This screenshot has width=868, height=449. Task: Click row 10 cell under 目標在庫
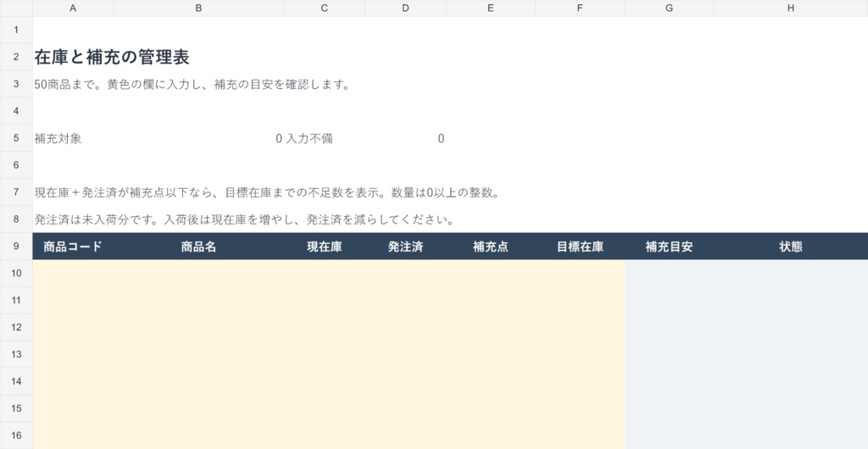click(x=580, y=273)
